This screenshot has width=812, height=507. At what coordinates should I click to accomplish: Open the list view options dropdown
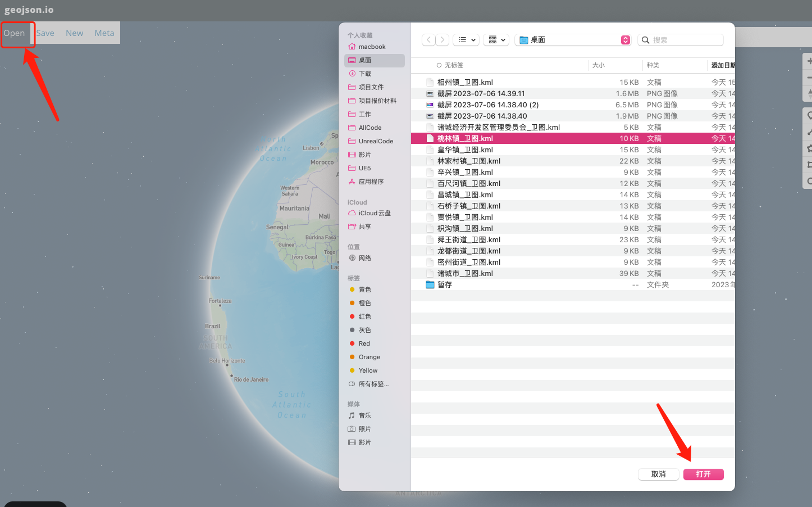pyautogui.click(x=466, y=40)
